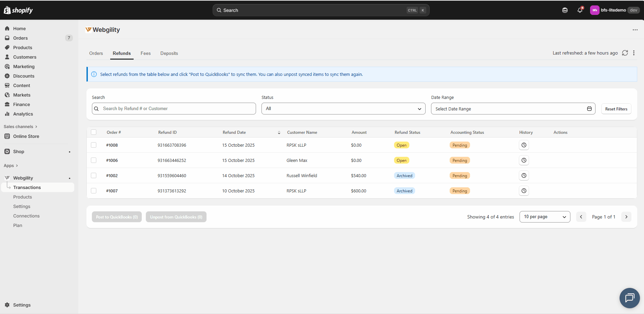Expand the 10 per page dropdown
This screenshot has width=644, height=314.
(x=545, y=217)
